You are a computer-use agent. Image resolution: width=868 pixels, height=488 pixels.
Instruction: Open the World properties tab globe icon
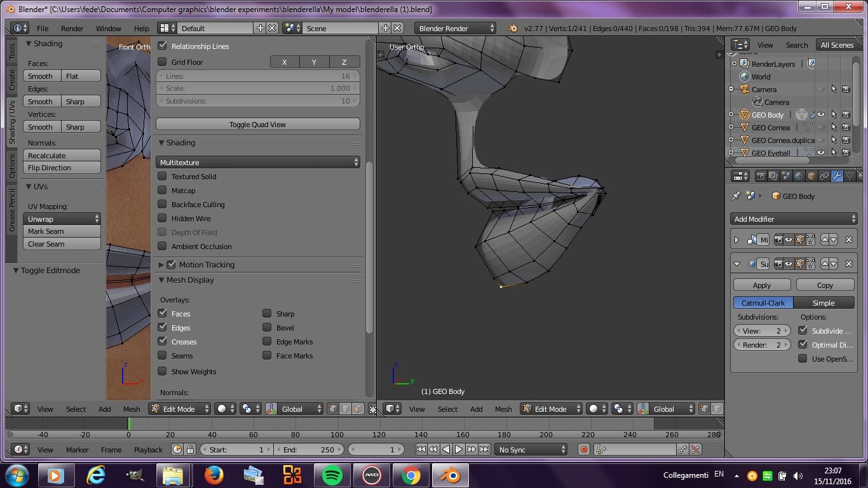click(x=799, y=176)
